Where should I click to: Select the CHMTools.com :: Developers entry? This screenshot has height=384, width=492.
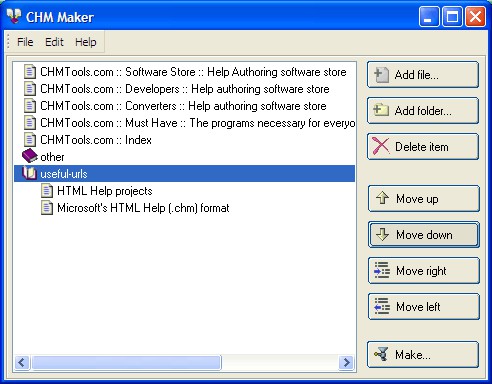(185, 89)
